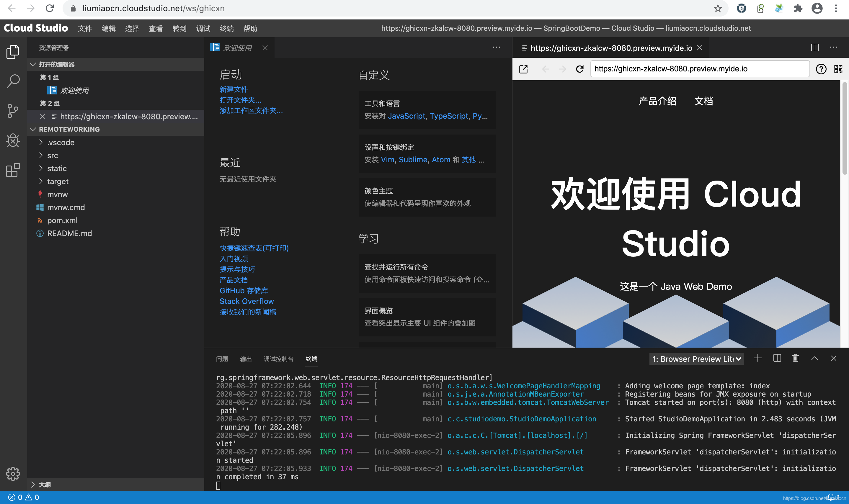This screenshot has width=849, height=504.
Task: Switch to the 输出 panel tab
Action: (x=246, y=359)
